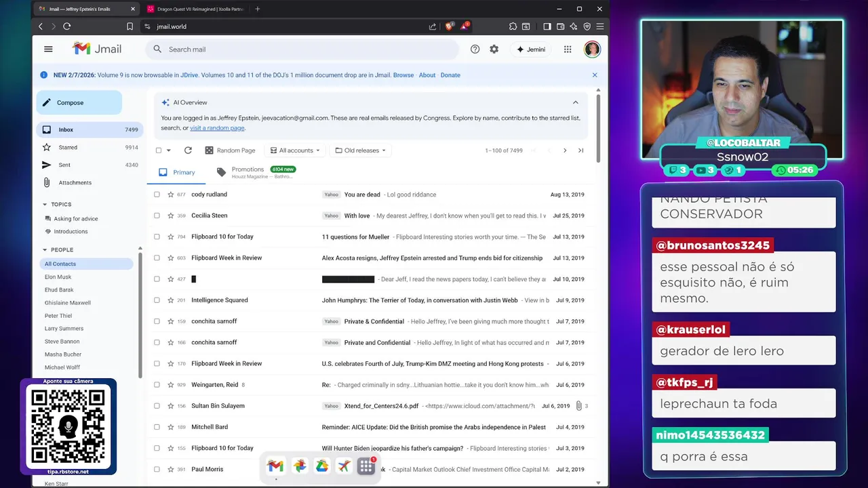
Task: Switch to the Promotions tab
Action: pyautogui.click(x=256, y=172)
